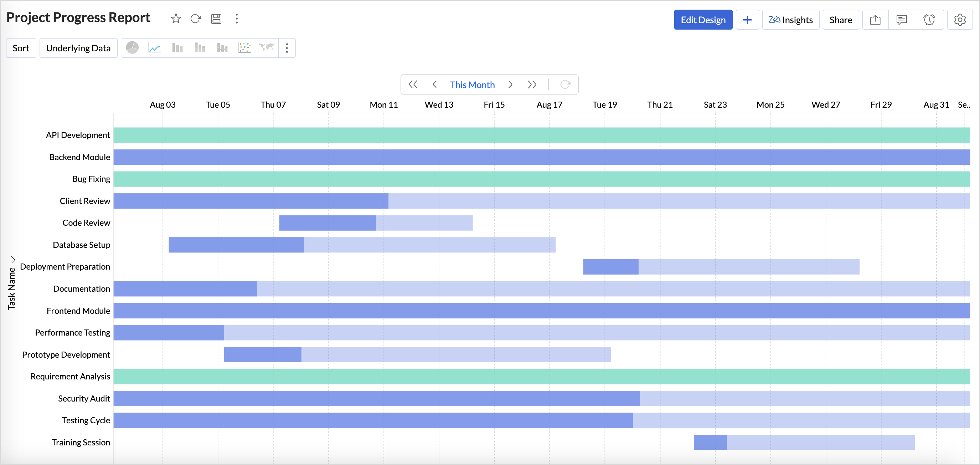
Task: Click This Month period label
Action: [x=472, y=85]
